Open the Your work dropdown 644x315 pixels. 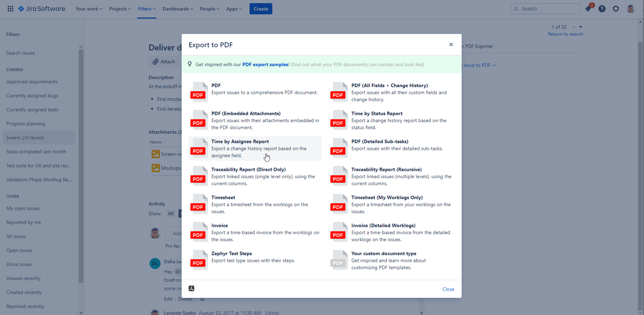click(x=89, y=9)
